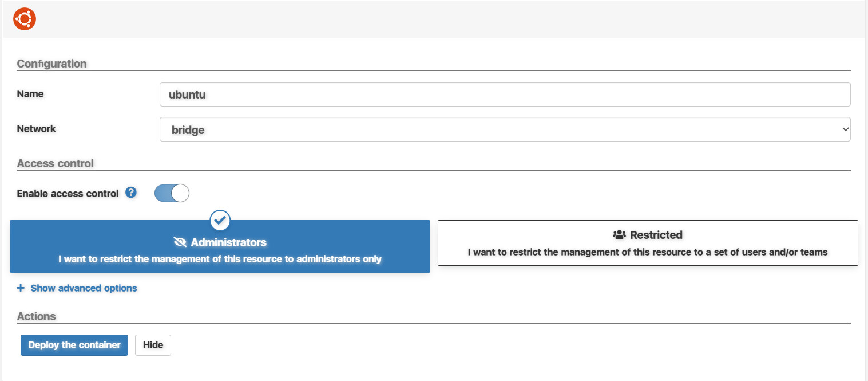
Task: Expand Show advanced options
Action: click(x=84, y=288)
